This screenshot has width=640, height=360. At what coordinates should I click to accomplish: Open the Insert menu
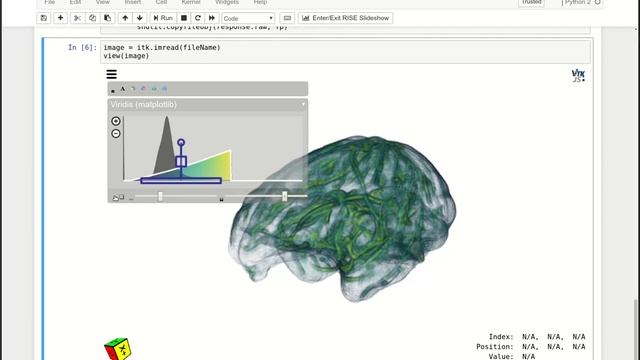point(133,2)
